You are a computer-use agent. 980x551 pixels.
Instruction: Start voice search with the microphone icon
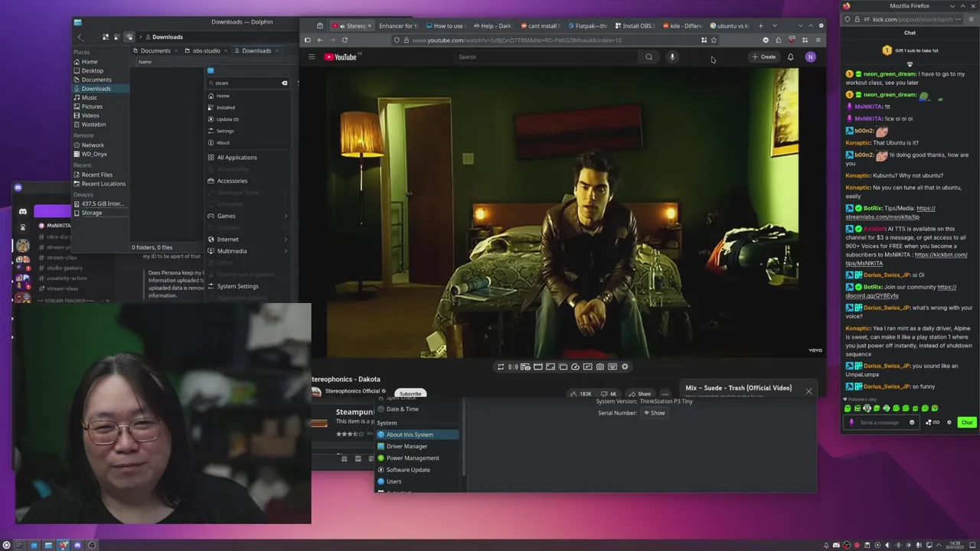point(672,57)
